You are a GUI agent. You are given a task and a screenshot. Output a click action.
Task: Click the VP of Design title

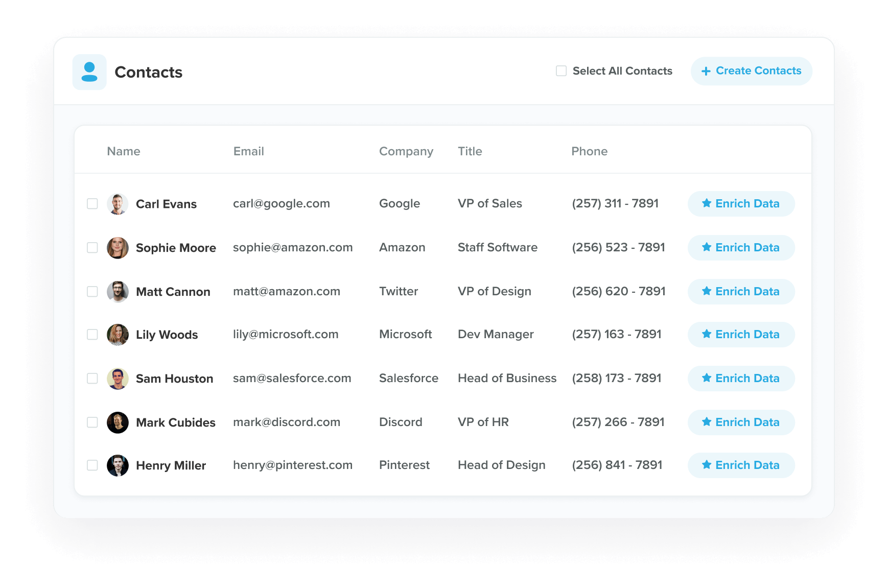point(495,292)
